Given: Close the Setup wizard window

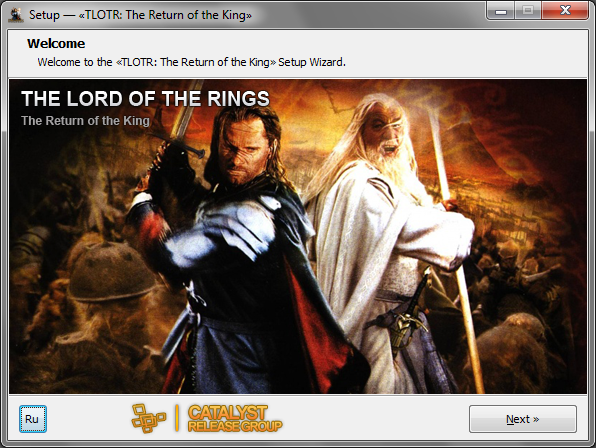Looking at the screenshot, I should pos(565,11).
